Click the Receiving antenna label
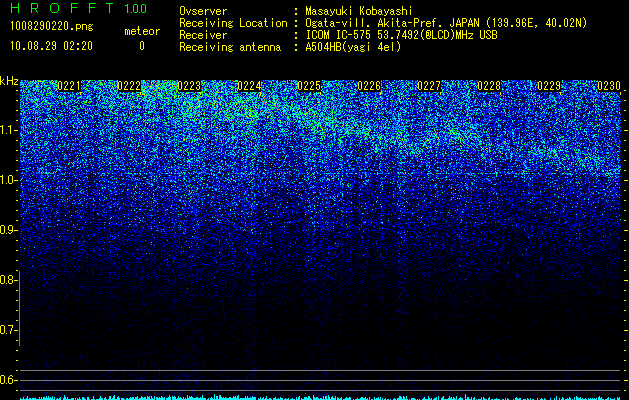This screenshot has width=629, height=400. click(x=230, y=47)
